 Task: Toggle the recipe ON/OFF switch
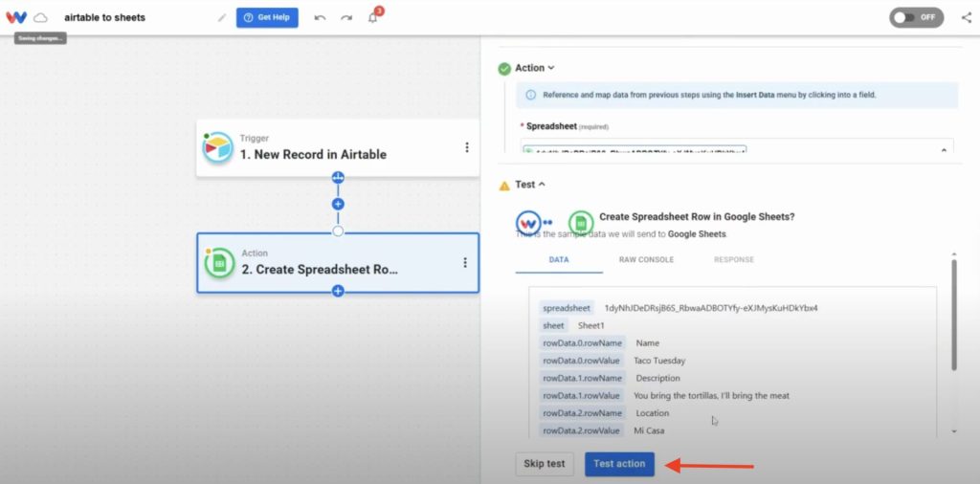916,17
